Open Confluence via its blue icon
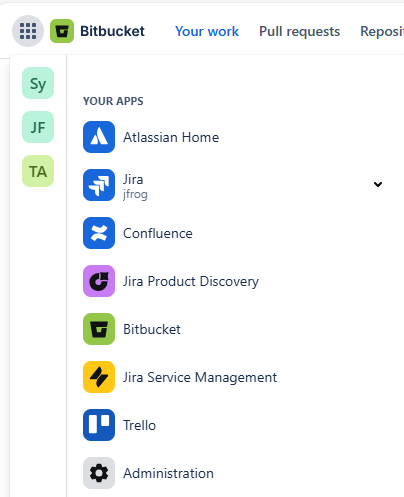 pyautogui.click(x=99, y=233)
